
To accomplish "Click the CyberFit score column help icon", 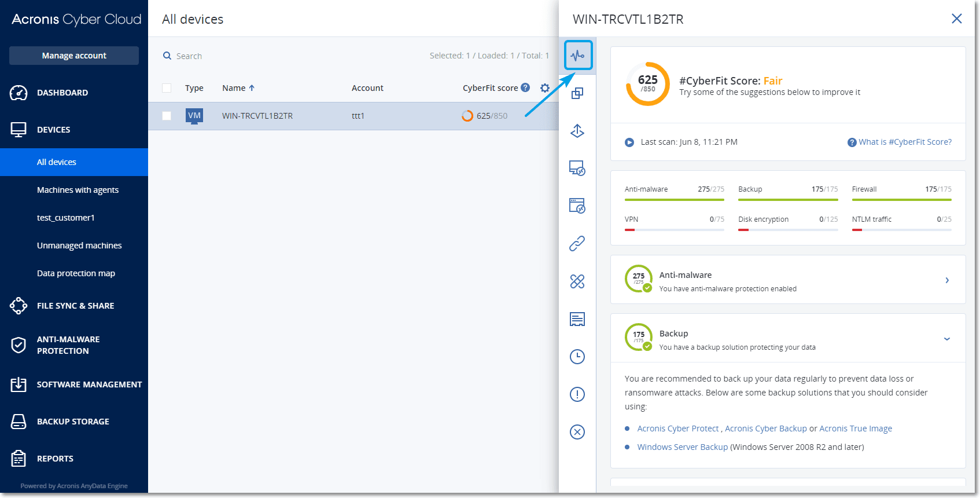I will 525,87.
